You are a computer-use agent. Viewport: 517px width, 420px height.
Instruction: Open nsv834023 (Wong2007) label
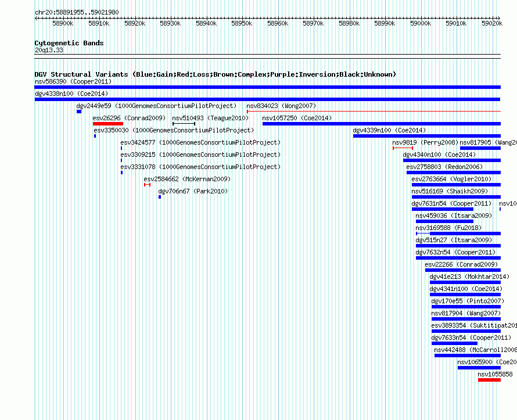[x=281, y=106]
